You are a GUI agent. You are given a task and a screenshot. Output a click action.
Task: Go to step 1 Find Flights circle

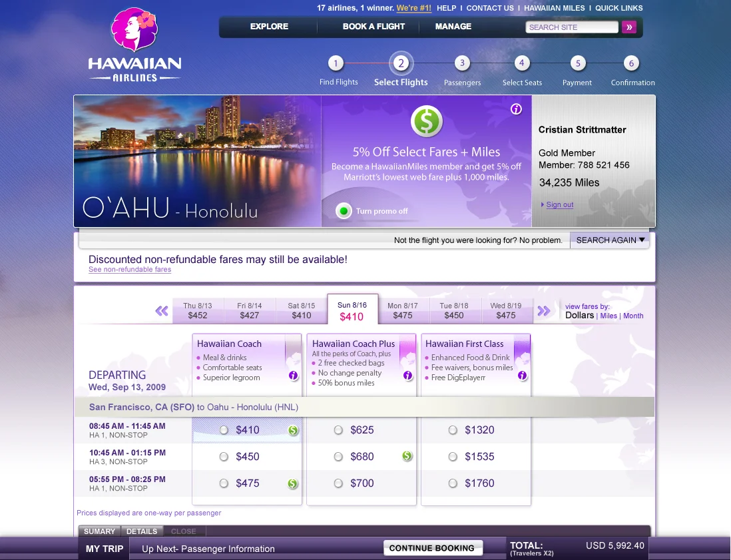336,63
